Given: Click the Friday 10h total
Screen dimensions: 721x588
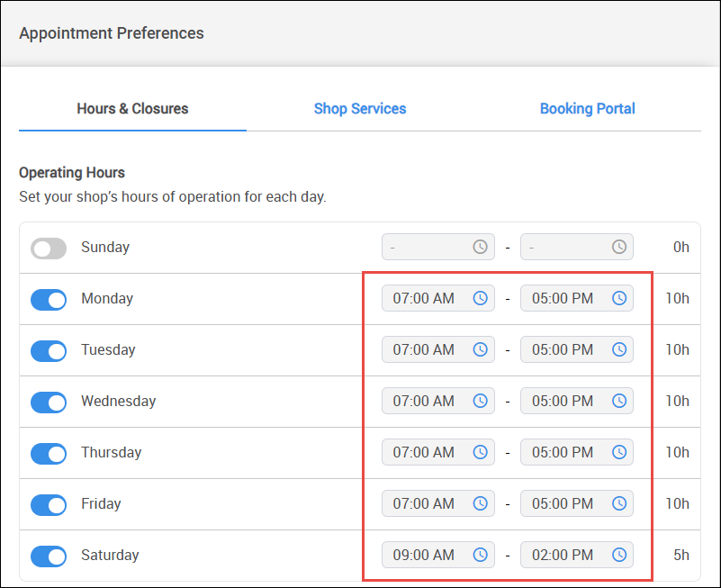Looking at the screenshot, I should (677, 503).
